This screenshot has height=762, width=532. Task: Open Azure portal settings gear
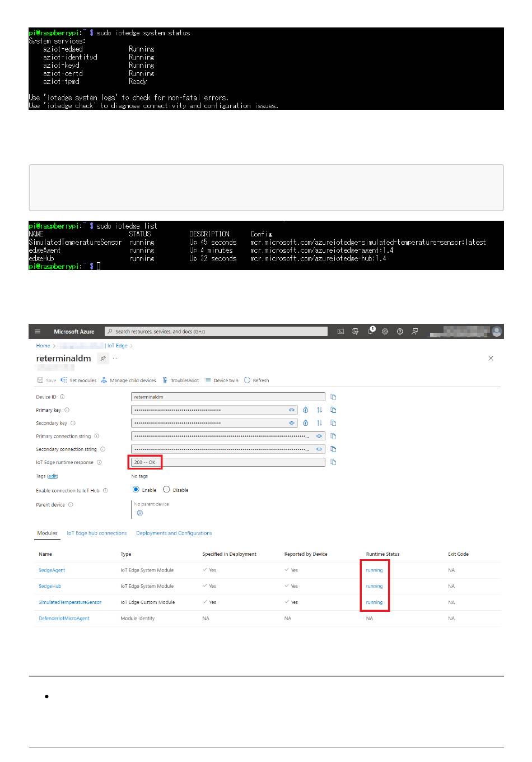pos(385,332)
